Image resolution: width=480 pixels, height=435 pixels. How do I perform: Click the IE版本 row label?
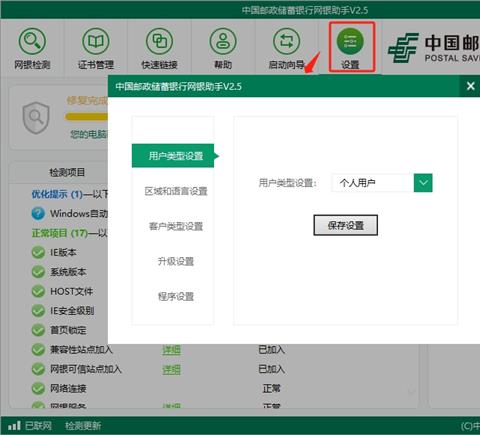(63, 252)
